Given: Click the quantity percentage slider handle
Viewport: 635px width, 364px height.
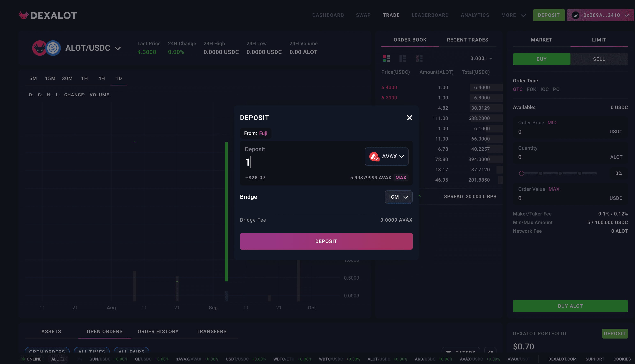Looking at the screenshot, I should (521, 173).
